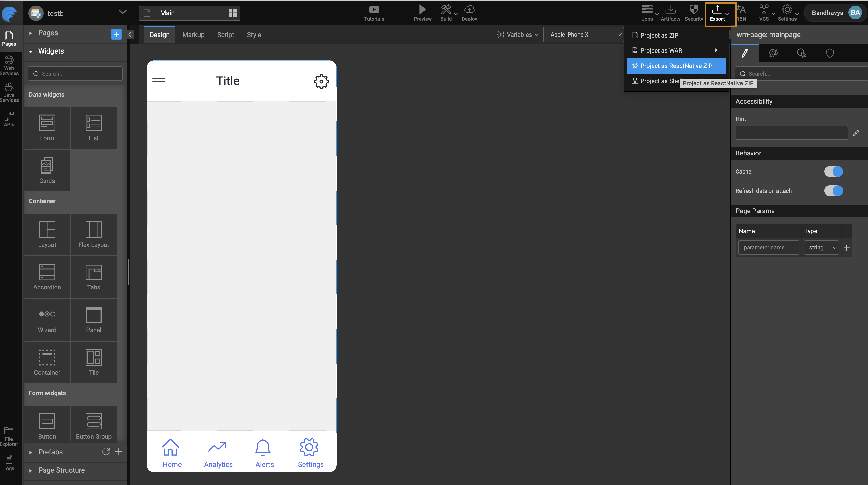Toggle Refresh data on attach switch

point(833,190)
